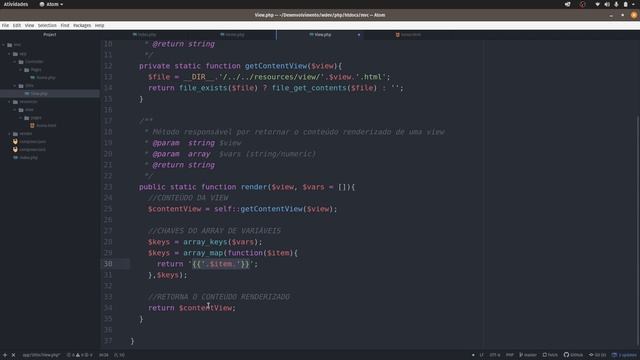Click the master git branch indicator
Viewport: 640px width, 360px height.
pyautogui.click(x=528, y=355)
